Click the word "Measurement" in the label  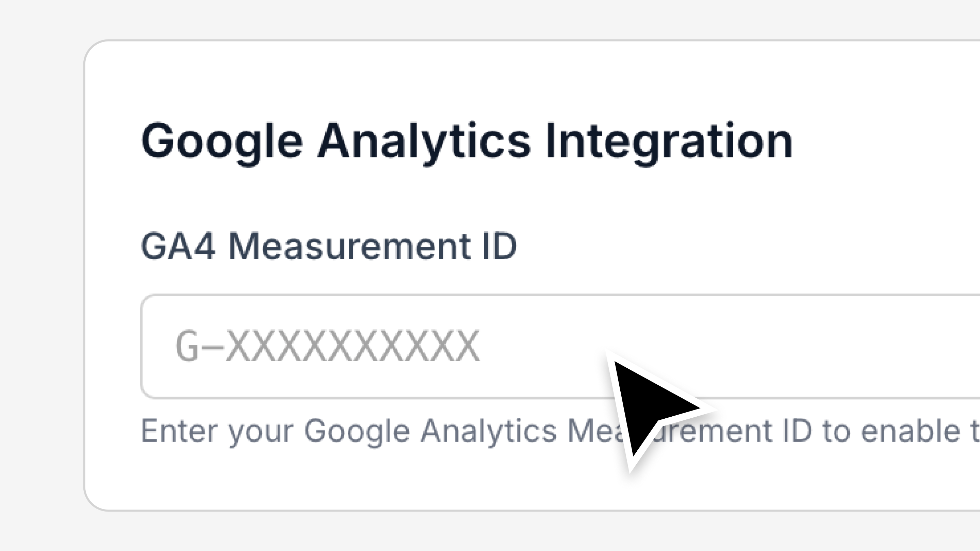[349, 246]
